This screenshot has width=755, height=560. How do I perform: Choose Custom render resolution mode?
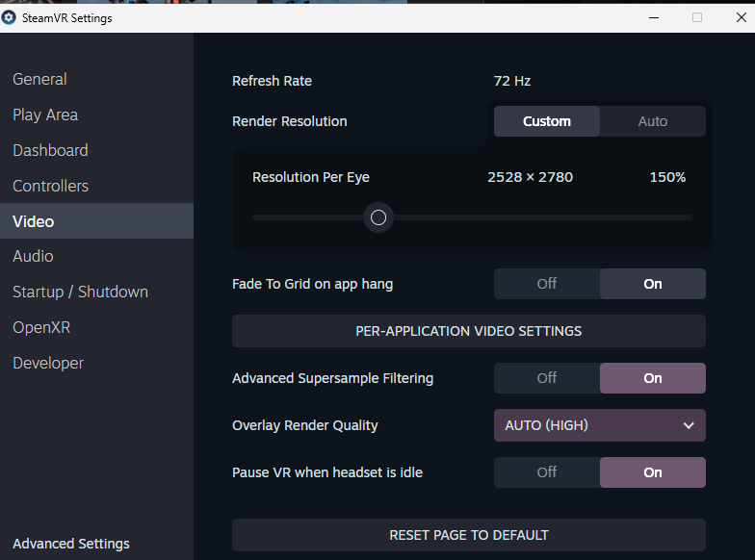(x=547, y=121)
